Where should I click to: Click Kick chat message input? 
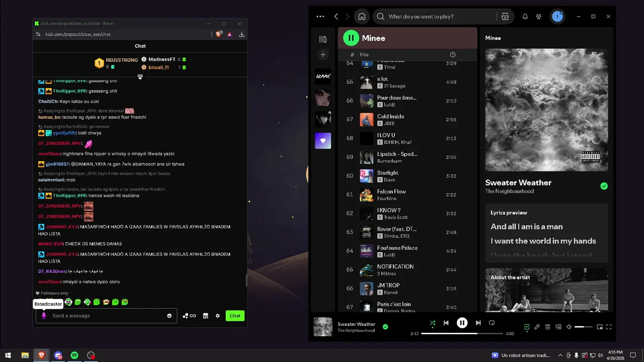point(106,316)
